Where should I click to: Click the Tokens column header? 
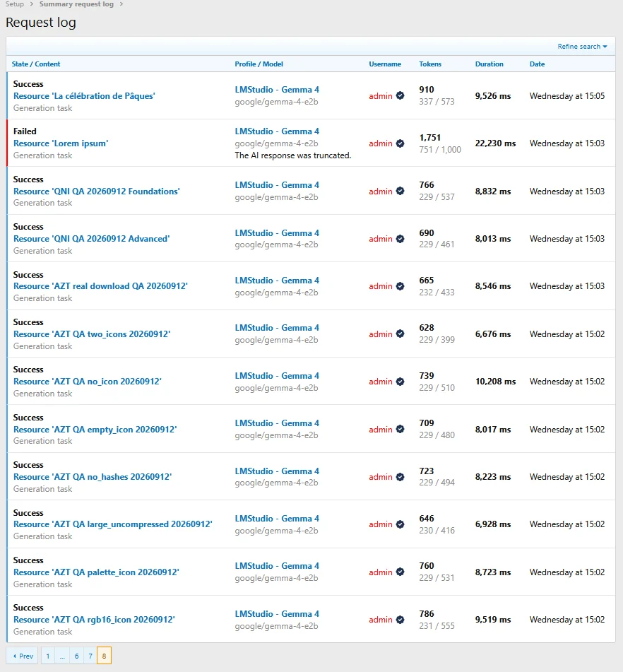tap(429, 64)
